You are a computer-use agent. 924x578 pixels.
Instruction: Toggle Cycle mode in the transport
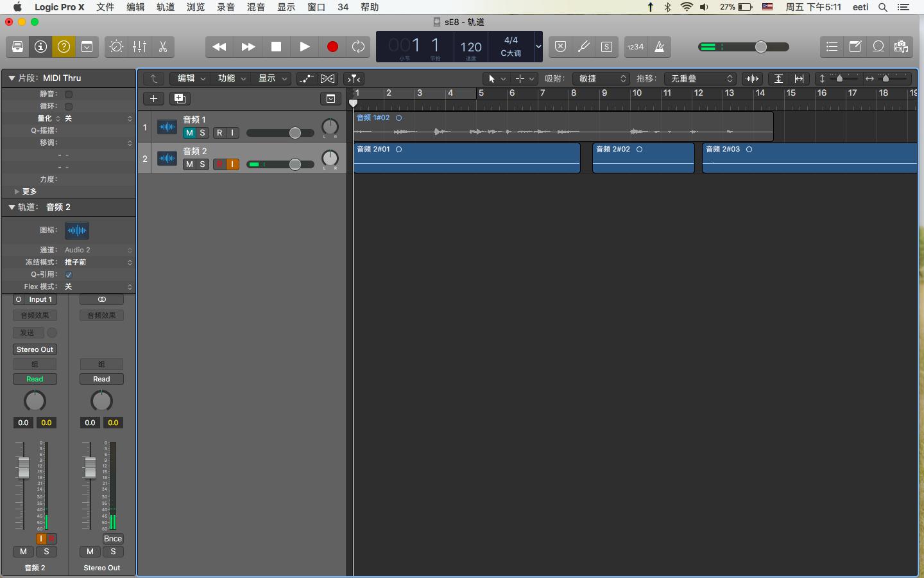[x=358, y=47]
